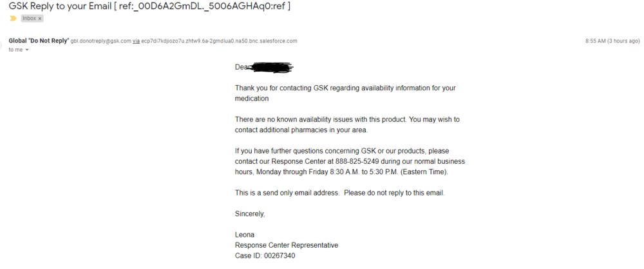Click the Case ID 00267340 text
The image size is (644, 269).
pos(265,255)
